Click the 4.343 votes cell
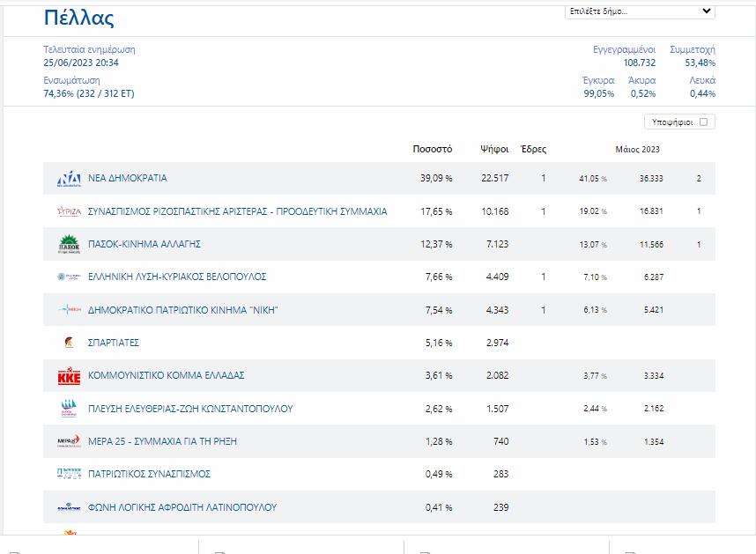756x554 pixels. [x=497, y=310]
